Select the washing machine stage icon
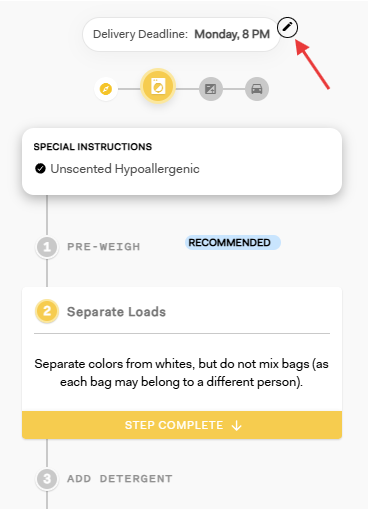This screenshot has height=509, width=368. coord(158,86)
